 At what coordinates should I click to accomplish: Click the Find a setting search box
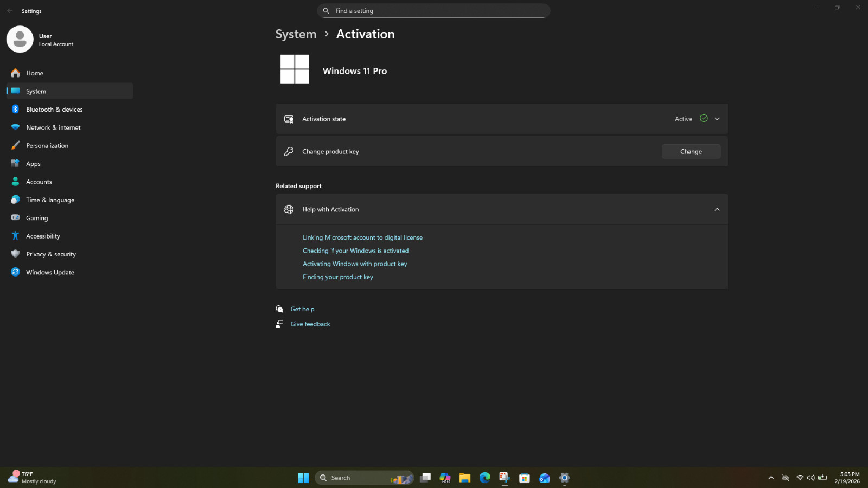tap(434, 11)
